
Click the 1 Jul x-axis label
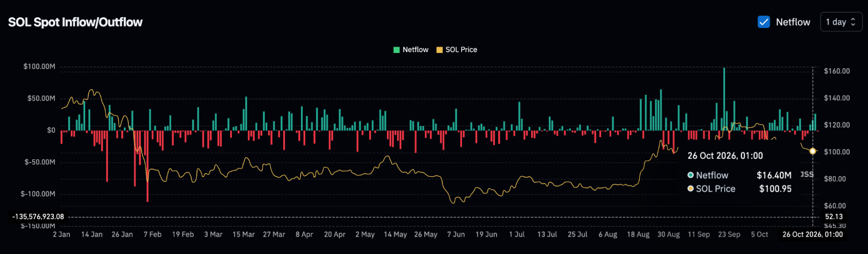coord(517,234)
